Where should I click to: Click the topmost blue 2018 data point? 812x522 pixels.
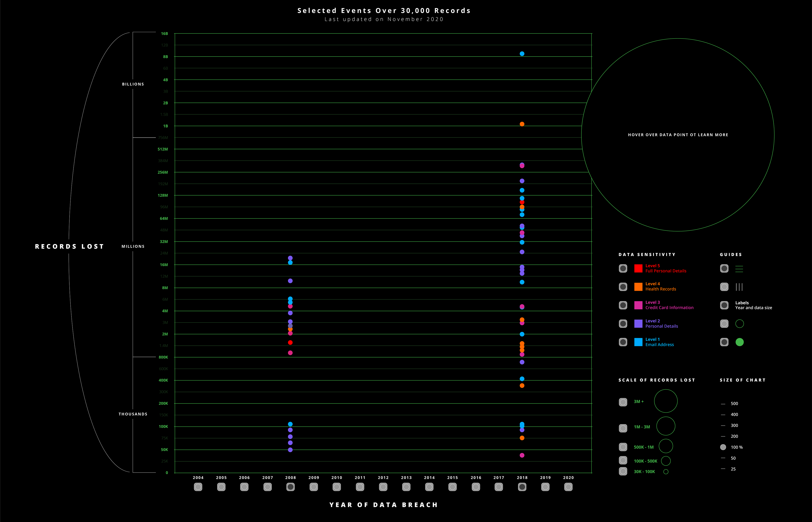tap(522, 53)
